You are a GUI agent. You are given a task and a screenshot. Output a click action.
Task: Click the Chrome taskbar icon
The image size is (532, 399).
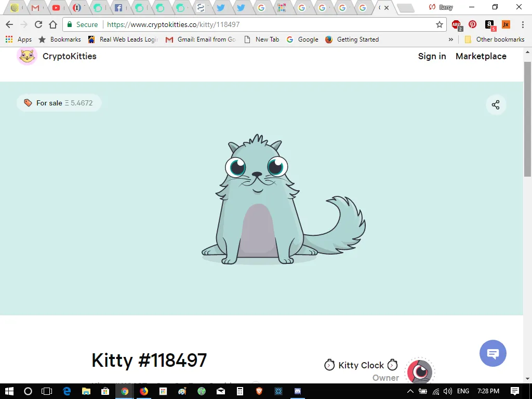coord(125,391)
